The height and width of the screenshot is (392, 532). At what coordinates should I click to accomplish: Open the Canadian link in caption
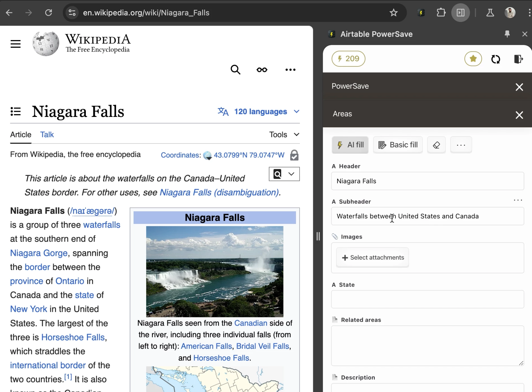250,323
